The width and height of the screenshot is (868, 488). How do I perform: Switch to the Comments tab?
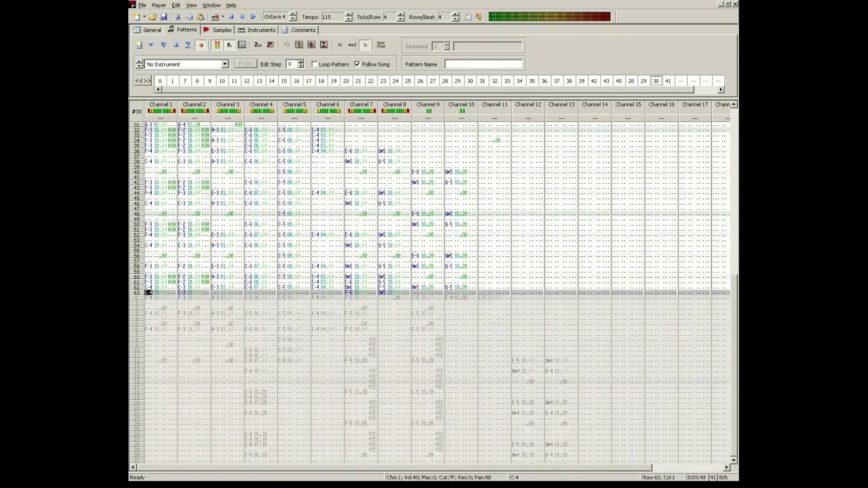299,30
